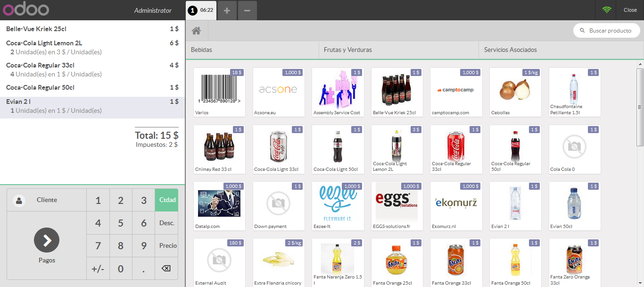This screenshot has height=287, width=644.
Task: Add Varios barcode product
Action: [x=219, y=92]
